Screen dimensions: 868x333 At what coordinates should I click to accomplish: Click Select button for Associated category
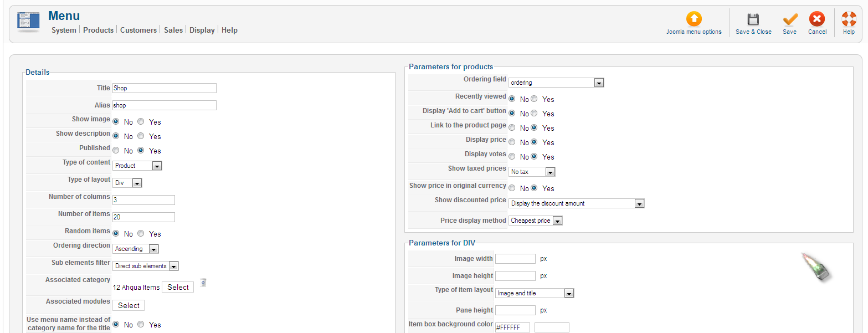coord(178,287)
